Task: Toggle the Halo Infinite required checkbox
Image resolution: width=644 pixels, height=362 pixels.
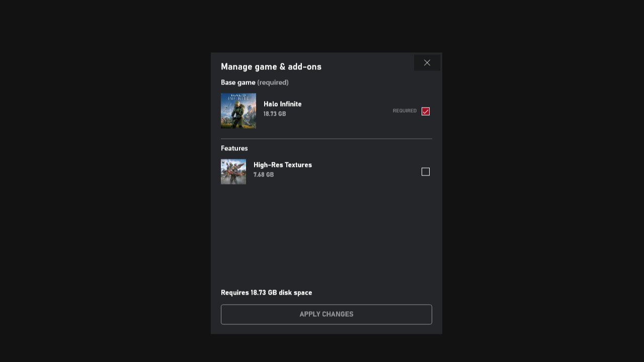Action: click(x=426, y=111)
